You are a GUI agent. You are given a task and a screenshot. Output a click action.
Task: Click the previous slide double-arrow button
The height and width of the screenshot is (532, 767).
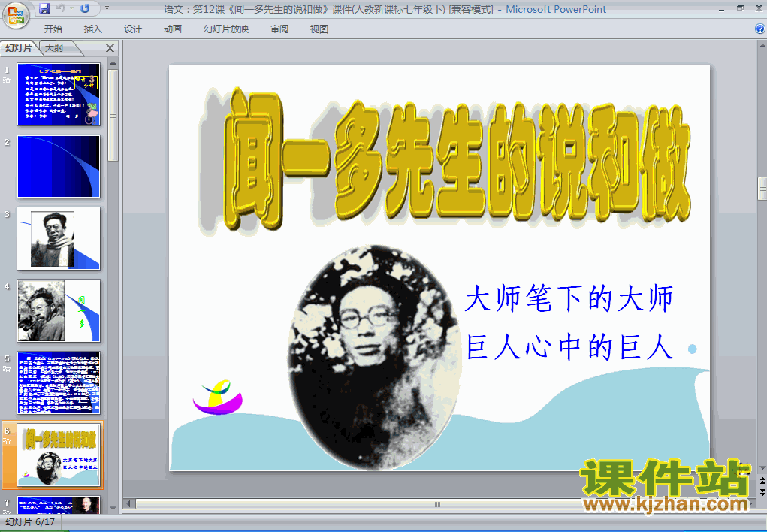762,482
